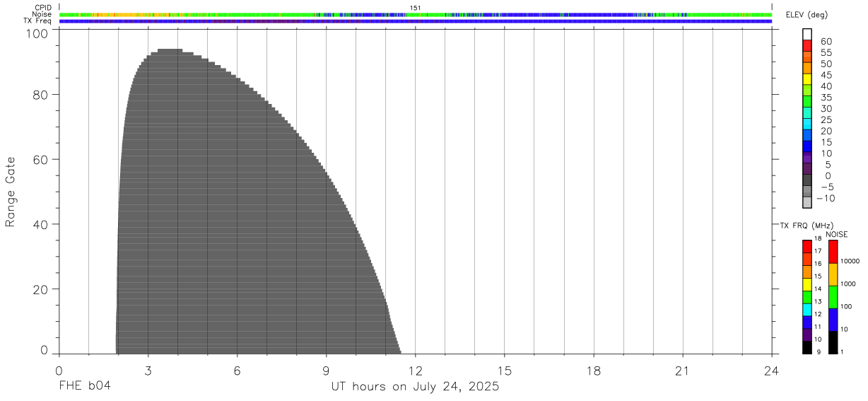The height and width of the screenshot is (401, 868).
Task: Click the 18 label in TX FRQ legend
Action: tap(818, 239)
